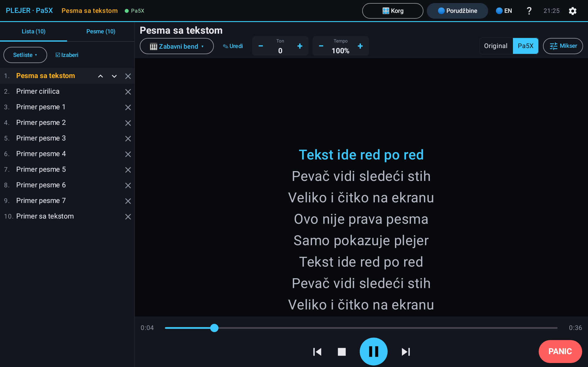Open help via the question mark icon
Viewport: 588px width, 367px height.
pyautogui.click(x=529, y=11)
